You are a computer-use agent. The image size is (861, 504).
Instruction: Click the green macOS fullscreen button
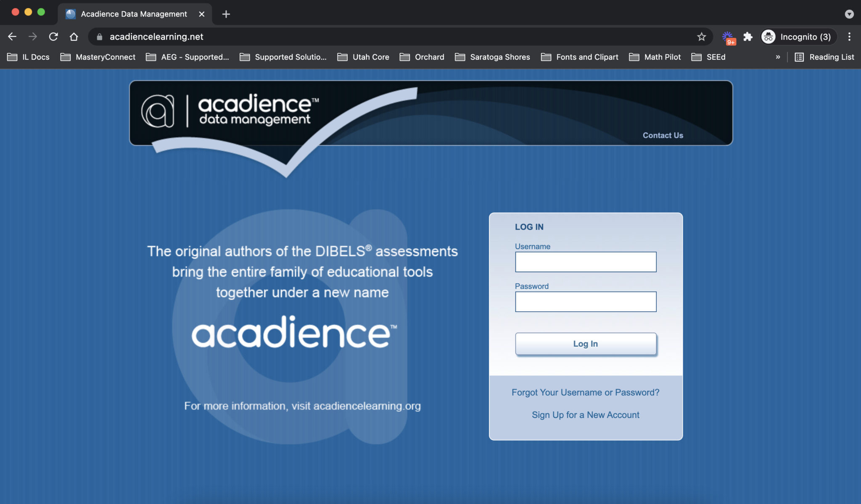click(x=41, y=12)
